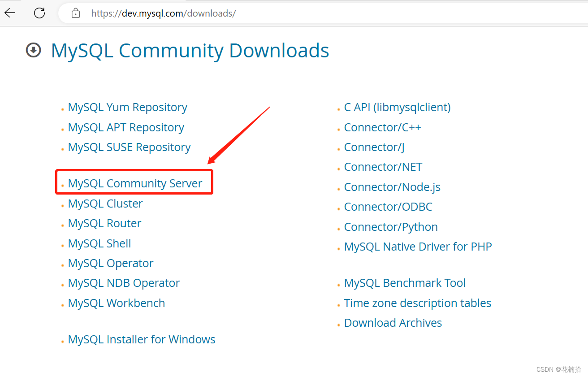
Task: Open MySQL Yum Repository
Action: coord(128,108)
